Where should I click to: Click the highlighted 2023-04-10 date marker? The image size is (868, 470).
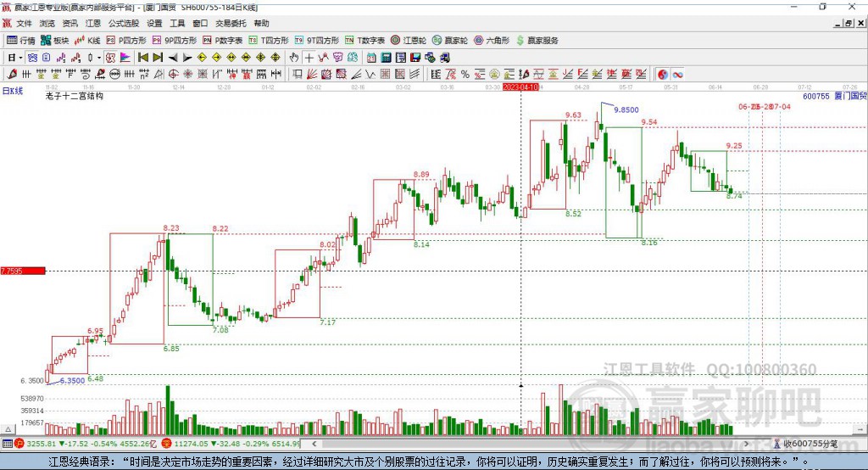pyautogui.click(x=521, y=87)
